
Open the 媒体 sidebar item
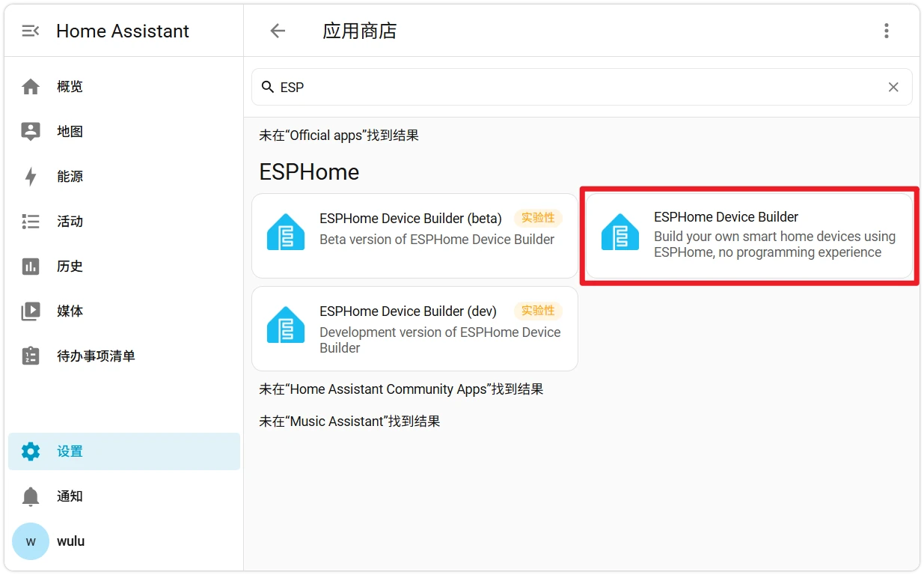(124, 311)
